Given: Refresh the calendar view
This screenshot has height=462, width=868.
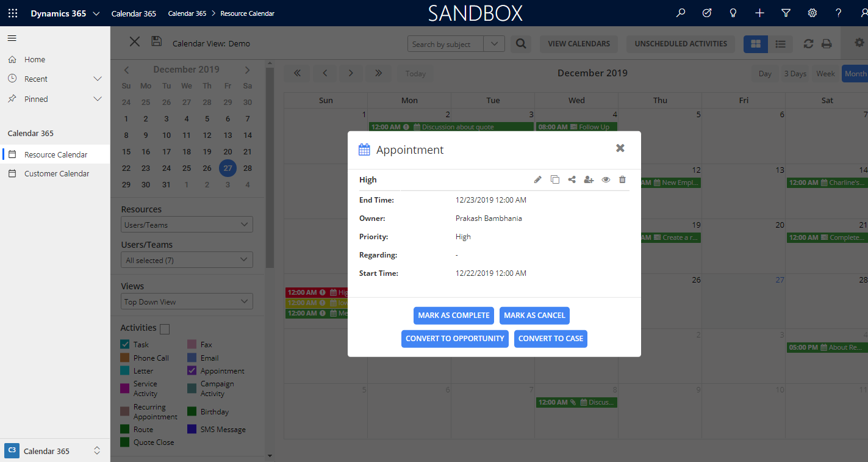Looking at the screenshot, I should click(x=808, y=43).
